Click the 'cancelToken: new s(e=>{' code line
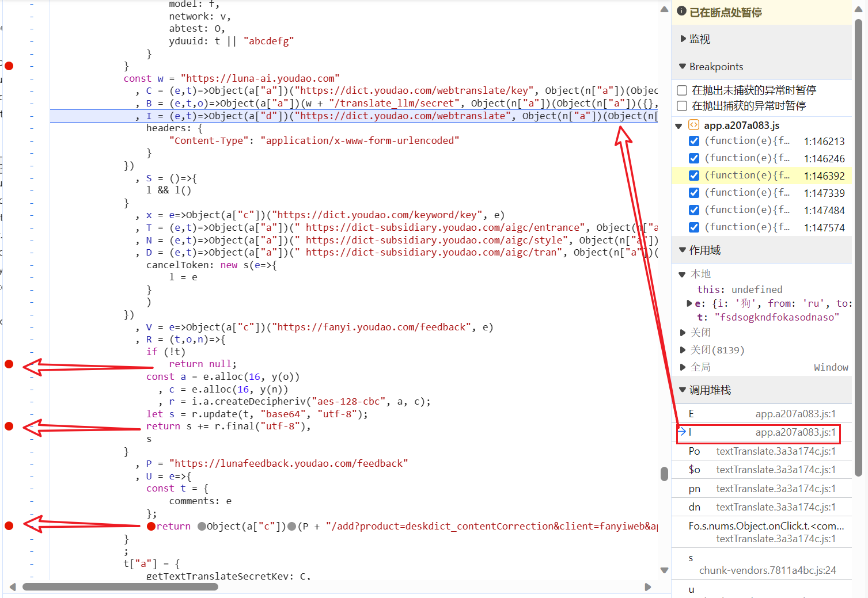 (x=211, y=265)
